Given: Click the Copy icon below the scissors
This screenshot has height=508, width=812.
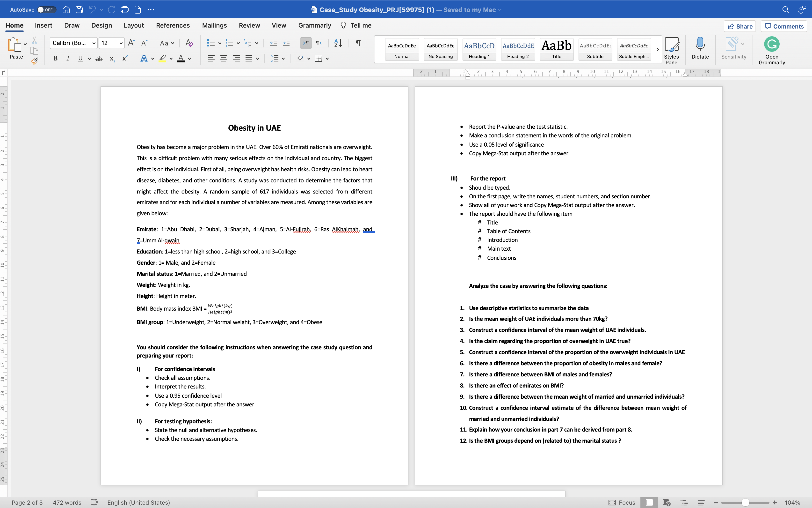Looking at the screenshot, I should tap(34, 51).
